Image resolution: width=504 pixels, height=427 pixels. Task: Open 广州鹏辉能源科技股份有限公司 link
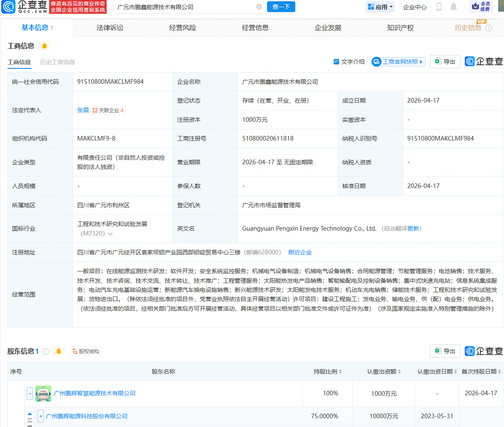(x=87, y=416)
